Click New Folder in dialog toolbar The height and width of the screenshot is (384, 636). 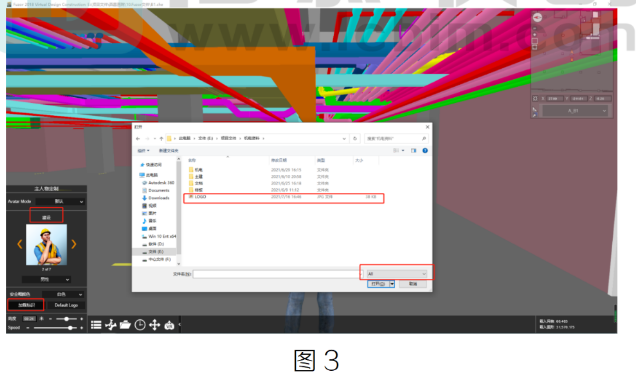pos(168,150)
